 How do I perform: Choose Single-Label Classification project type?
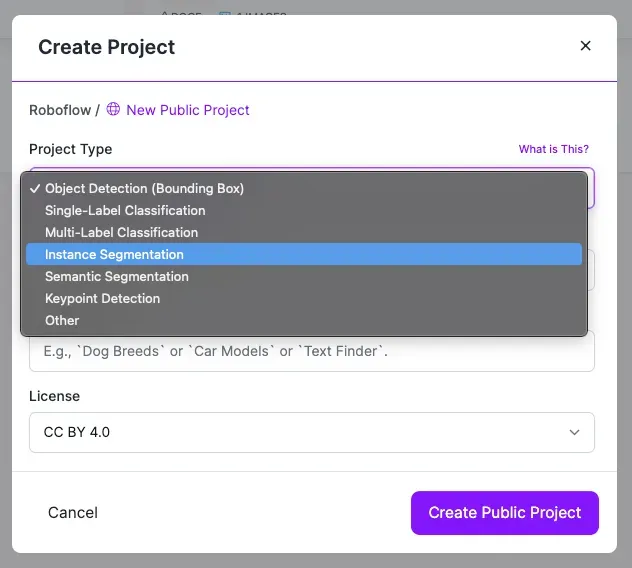[125, 210]
